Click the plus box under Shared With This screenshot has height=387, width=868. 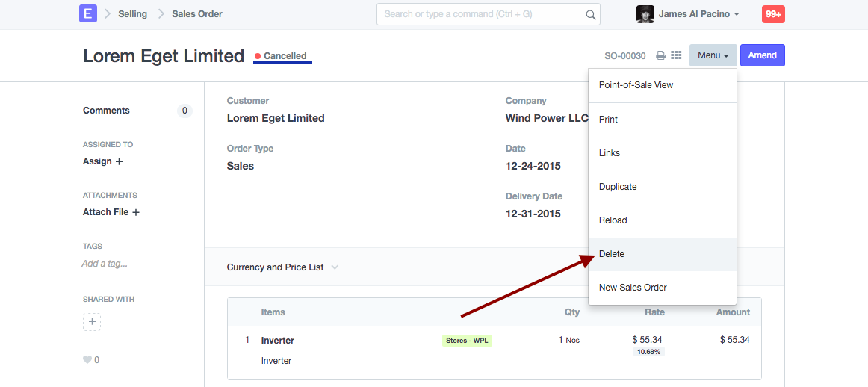pos(92,322)
